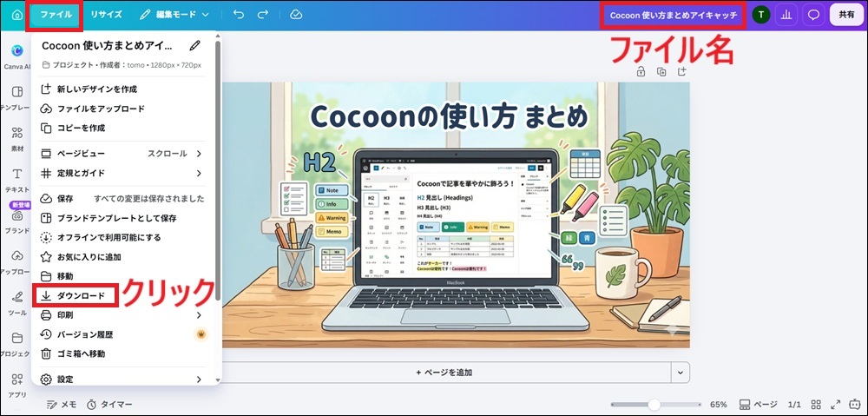Open the assistant robot icon
Screen dimensions: 868x416
coord(855,405)
